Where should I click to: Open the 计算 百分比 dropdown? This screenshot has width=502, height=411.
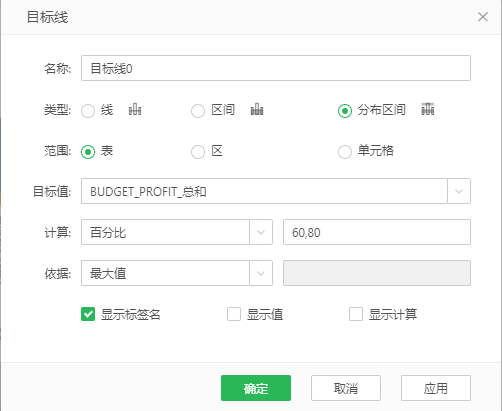(x=261, y=232)
